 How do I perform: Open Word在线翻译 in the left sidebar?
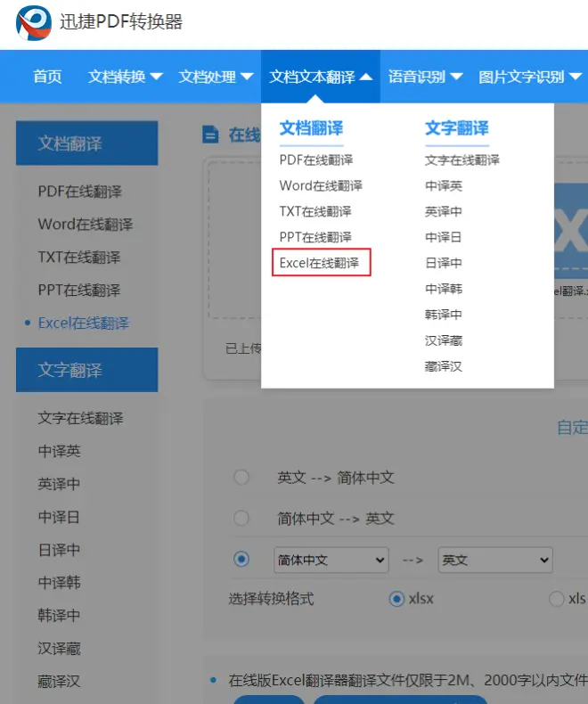point(86,225)
